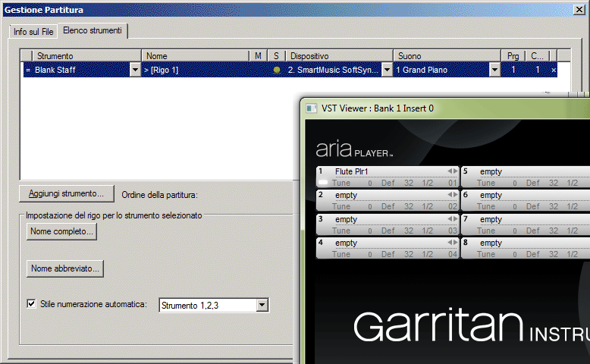This screenshot has width=590, height=364.
Task: Select the Elenco strumenti tab
Action: click(x=93, y=30)
